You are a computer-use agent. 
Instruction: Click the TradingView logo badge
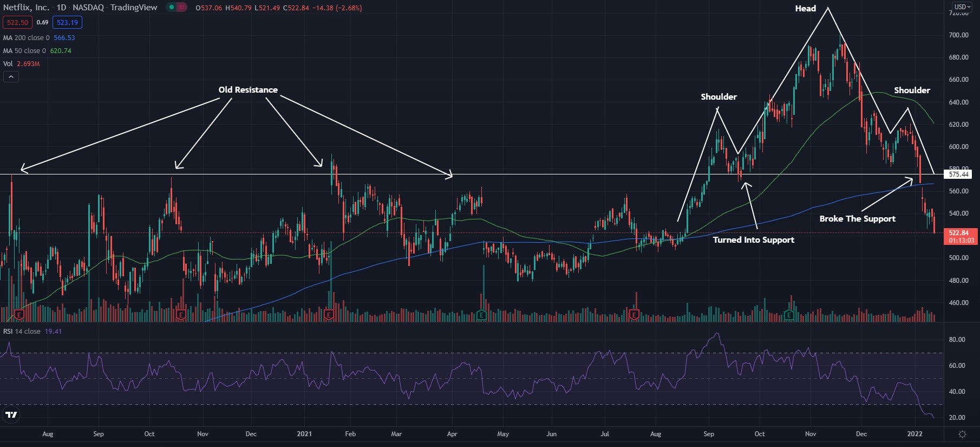(11, 415)
